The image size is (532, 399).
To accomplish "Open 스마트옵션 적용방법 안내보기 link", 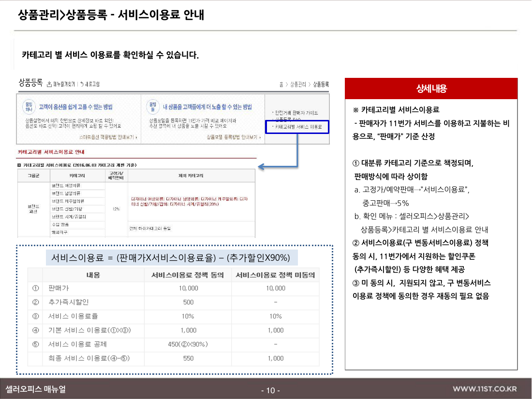I will (108, 137).
